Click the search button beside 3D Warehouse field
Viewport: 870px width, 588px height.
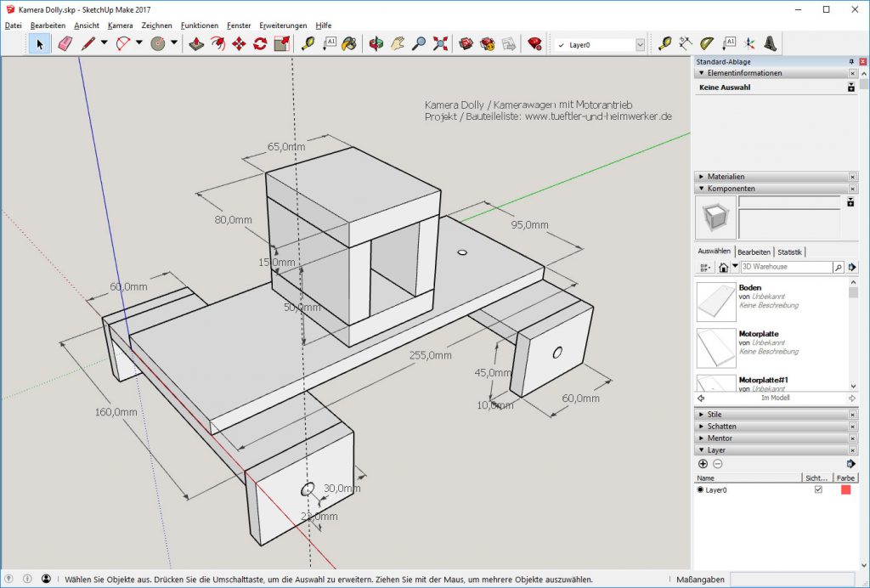tap(838, 267)
